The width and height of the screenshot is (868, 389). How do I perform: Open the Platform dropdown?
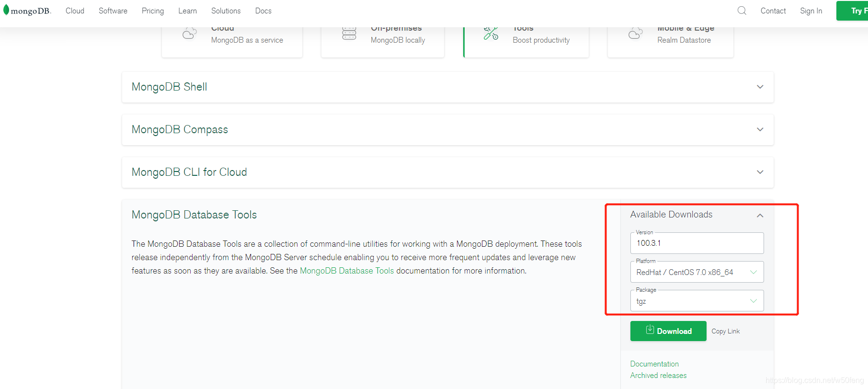coord(697,272)
